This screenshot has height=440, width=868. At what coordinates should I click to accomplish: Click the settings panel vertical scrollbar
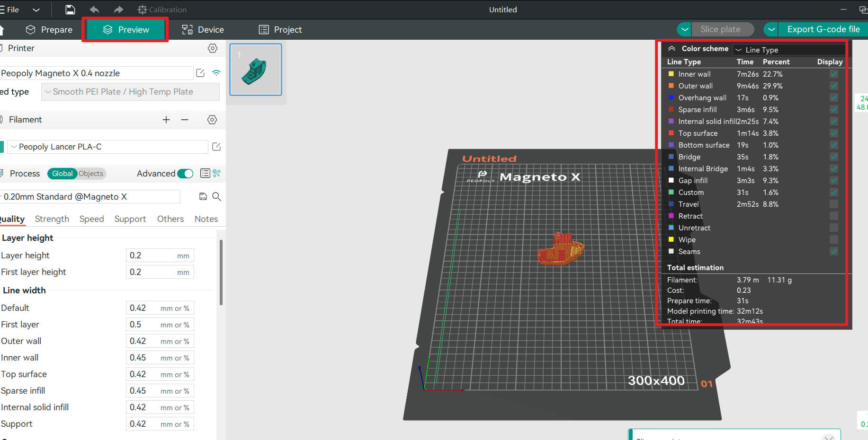pyautogui.click(x=221, y=273)
